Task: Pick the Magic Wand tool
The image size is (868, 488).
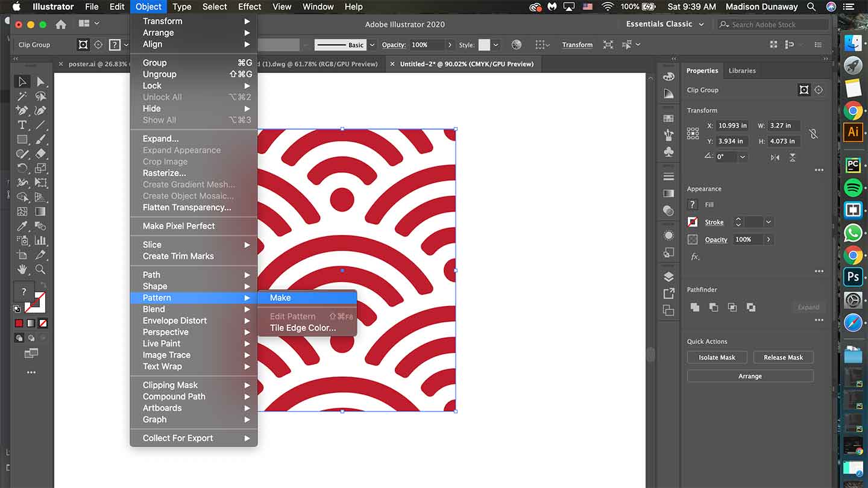Action: tap(22, 96)
